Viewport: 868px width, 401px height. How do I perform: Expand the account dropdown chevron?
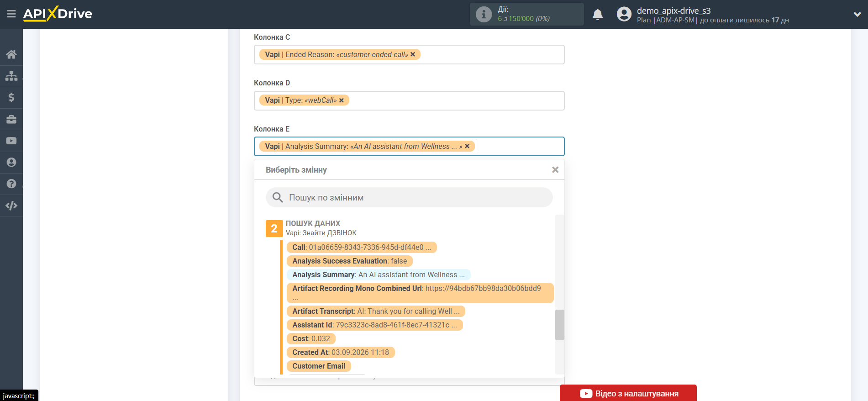[857, 15]
